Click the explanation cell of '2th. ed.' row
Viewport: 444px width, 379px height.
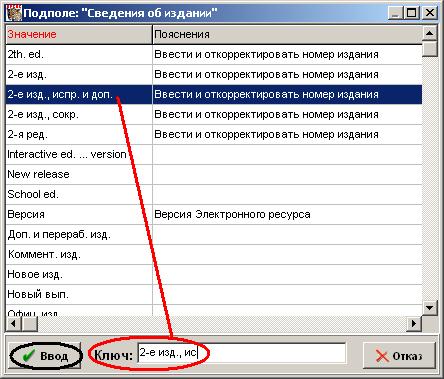coord(287,55)
